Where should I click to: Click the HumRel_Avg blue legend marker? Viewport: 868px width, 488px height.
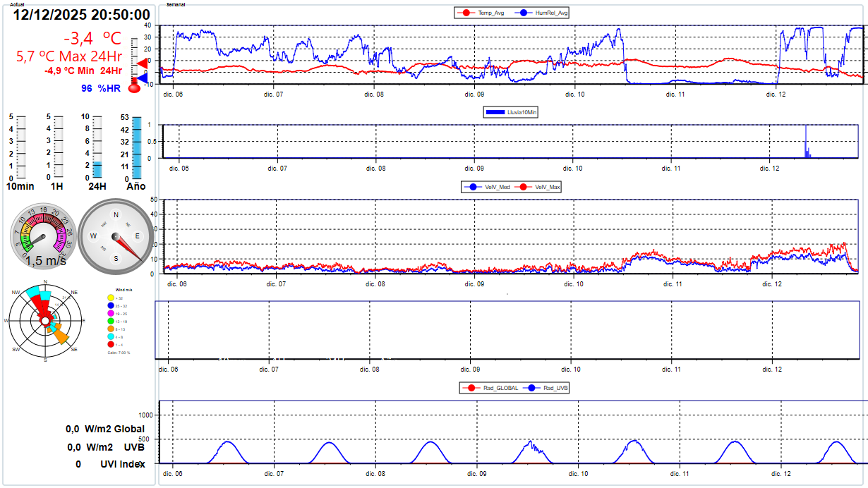click(524, 13)
